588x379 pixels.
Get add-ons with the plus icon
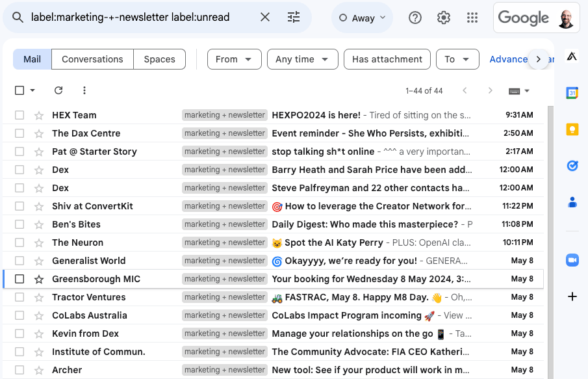click(x=572, y=296)
